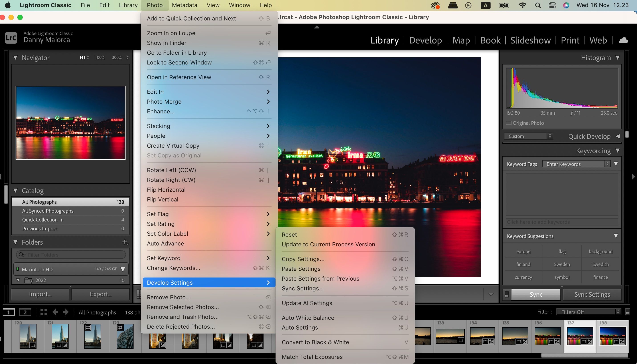Click the Sync Settings button
637x364 pixels.
[x=592, y=294]
